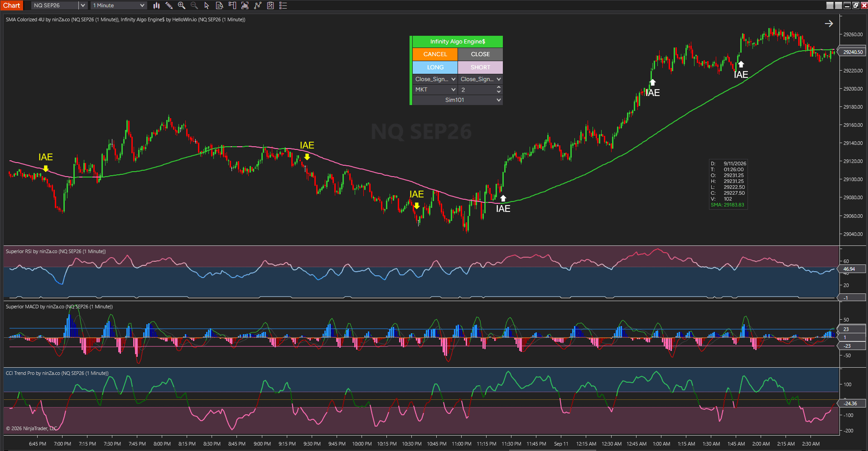Increase the quantity stepper up arrow

click(499, 87)
